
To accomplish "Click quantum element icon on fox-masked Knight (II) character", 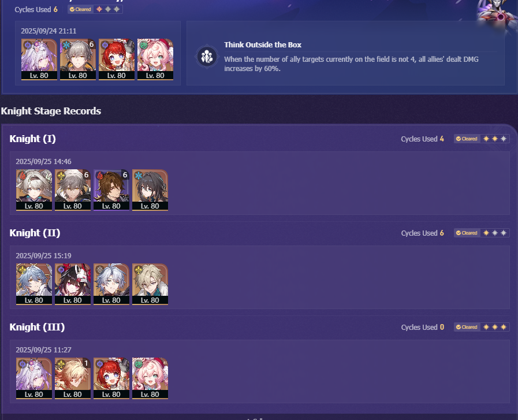I will pyautogui.click(x=61, y=270).
